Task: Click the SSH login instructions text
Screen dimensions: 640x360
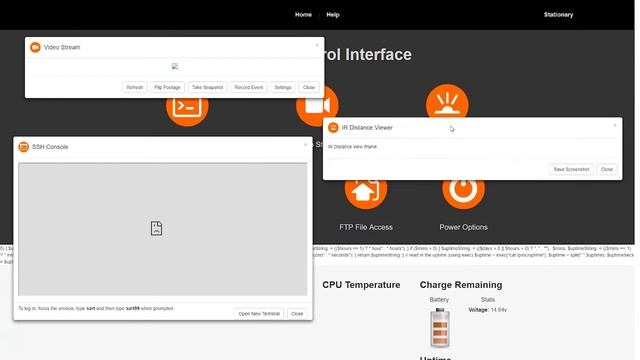Action: pyautogui.click(x=96, y=309)
